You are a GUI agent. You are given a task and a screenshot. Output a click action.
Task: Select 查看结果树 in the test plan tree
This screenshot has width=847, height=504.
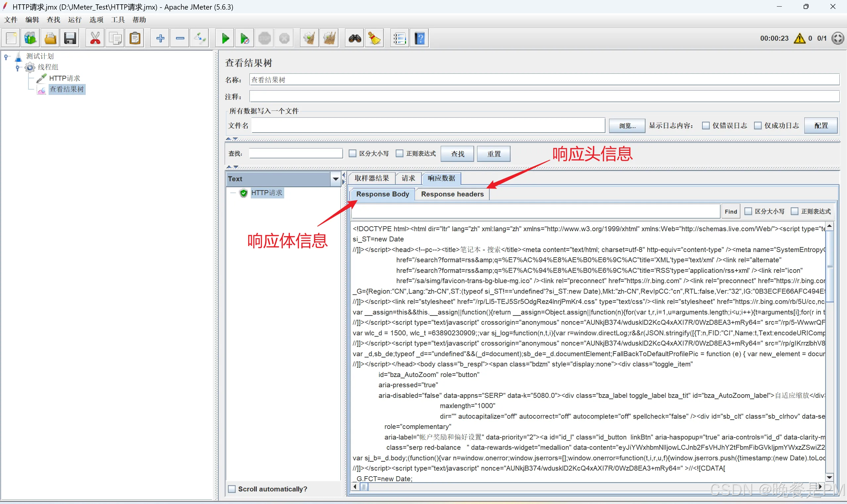[67, 89]
